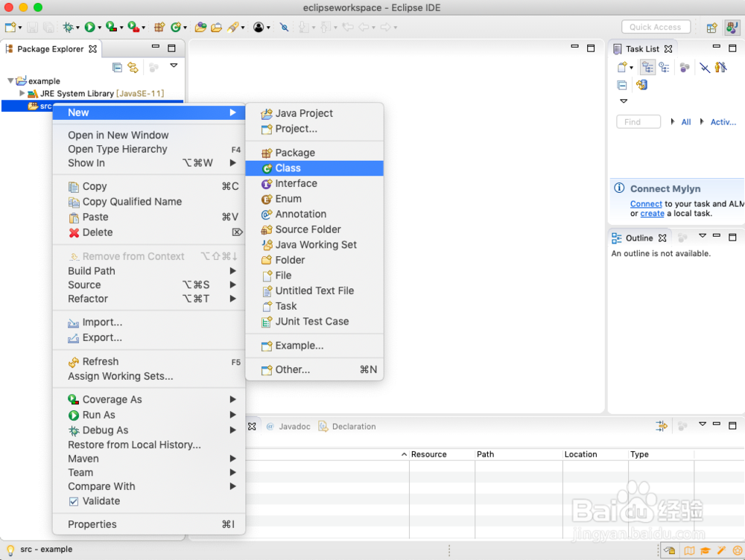Click the Open Perspective icon
745x560 pixels.
pyautogui.click(x=711, y=28)
